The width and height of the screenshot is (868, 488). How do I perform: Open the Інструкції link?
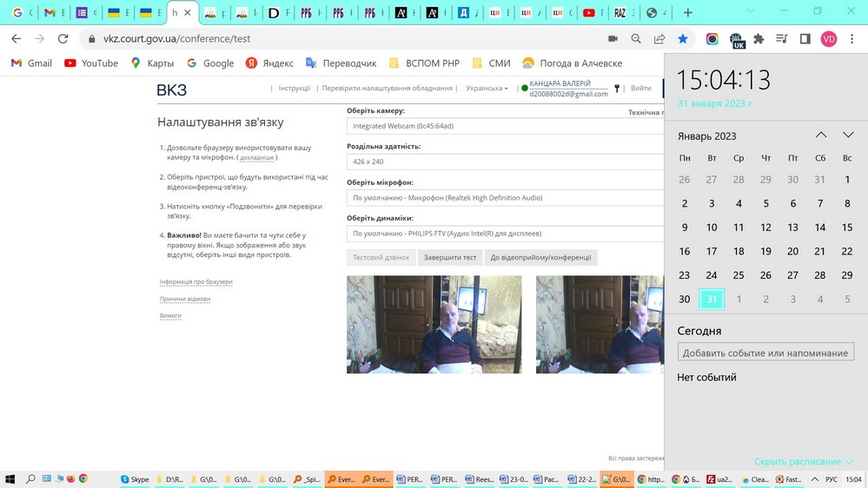(x=294, y=88)
